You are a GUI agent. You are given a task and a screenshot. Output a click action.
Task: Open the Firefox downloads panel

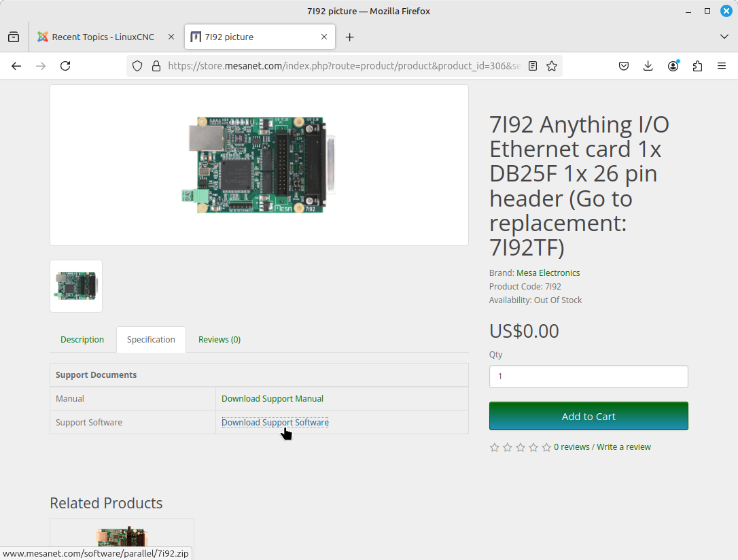pos(648,66)
